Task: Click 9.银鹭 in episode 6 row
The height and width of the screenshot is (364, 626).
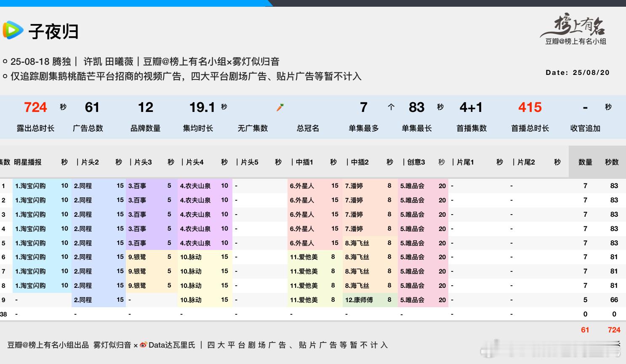Action: click(x=137, y=257)
